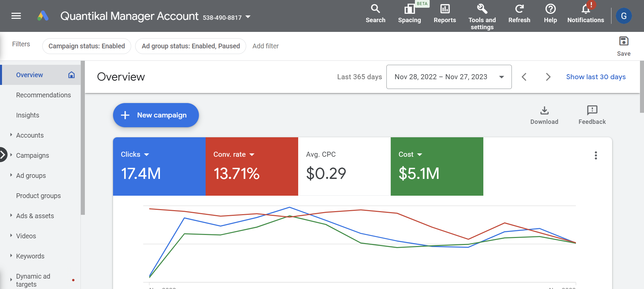Open Tools and settings wrench

pyautogui.click(x=482, y=9)
